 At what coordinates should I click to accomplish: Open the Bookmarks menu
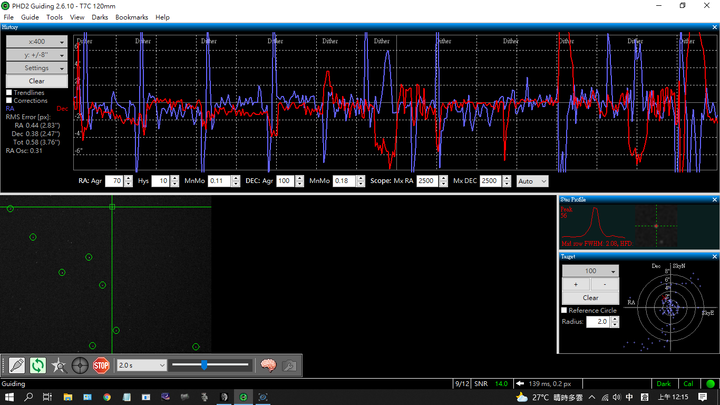pos(131,17)
